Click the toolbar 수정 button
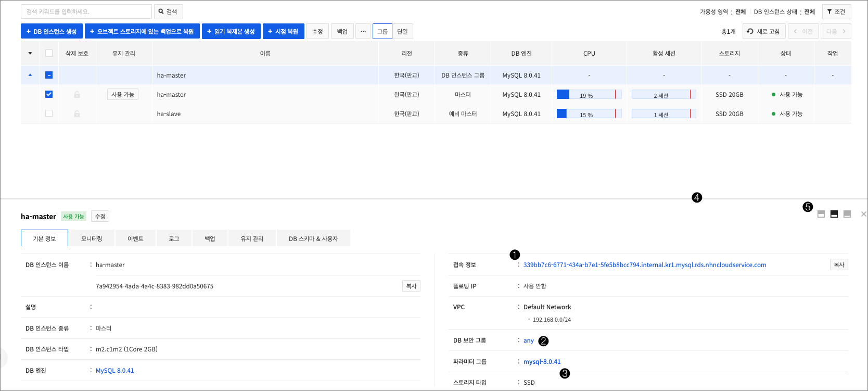Image resolution: width=868 pixels, height=391 pixels. (317, 31)
